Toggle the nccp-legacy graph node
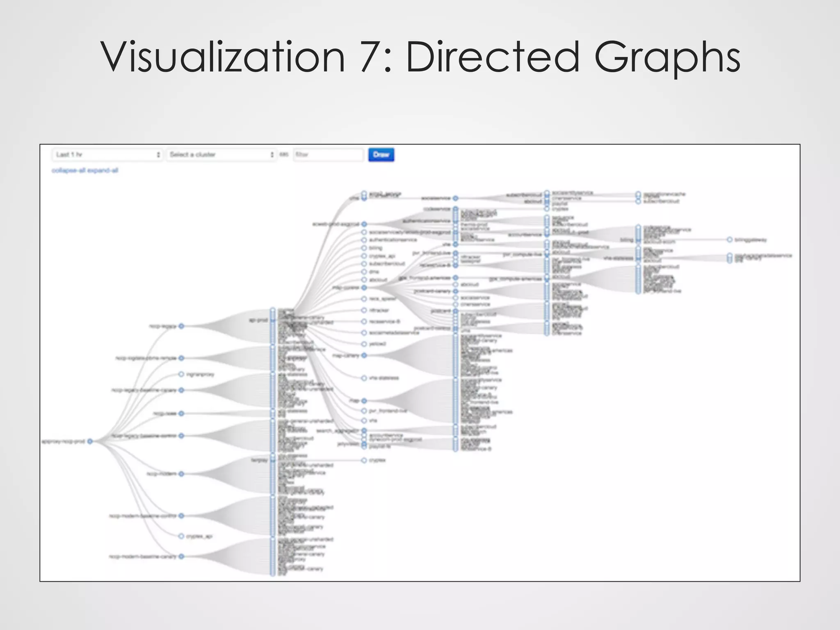 pos(181,326)
